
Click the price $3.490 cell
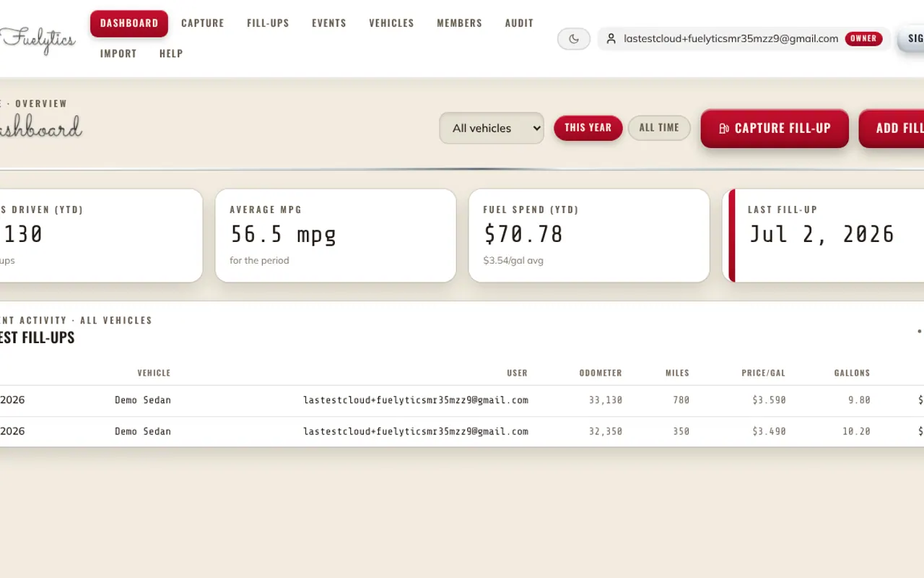click(769, 431)
